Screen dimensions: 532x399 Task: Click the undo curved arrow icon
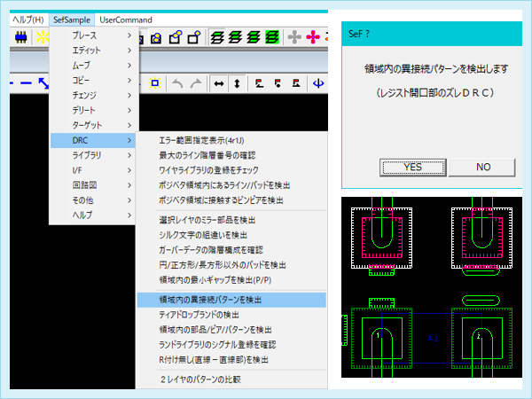coord(177,83)
